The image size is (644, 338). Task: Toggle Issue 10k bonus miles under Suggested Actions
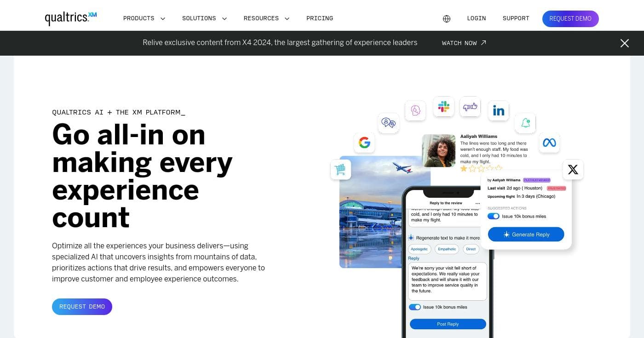coord(493,216)
